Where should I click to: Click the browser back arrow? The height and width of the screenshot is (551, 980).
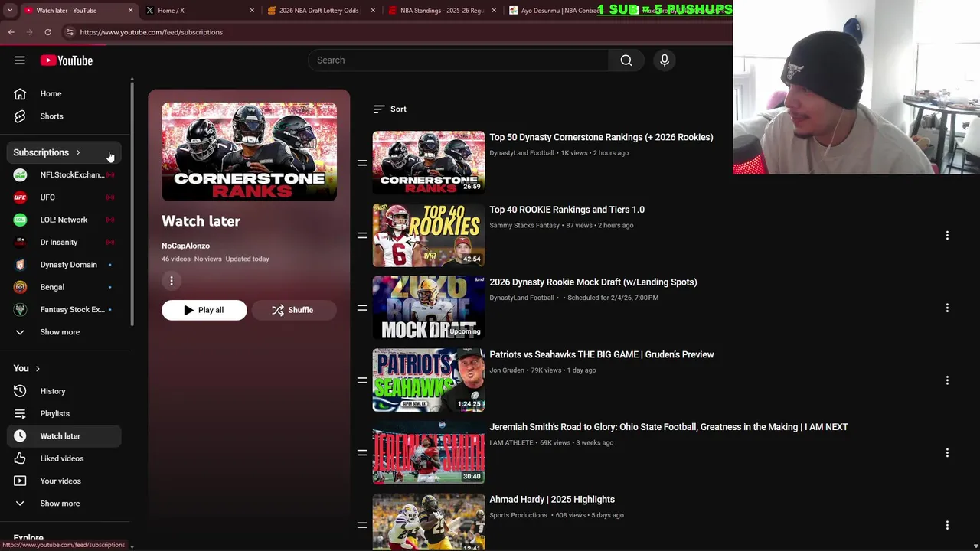pyautogui.click(x=11, y=32)
